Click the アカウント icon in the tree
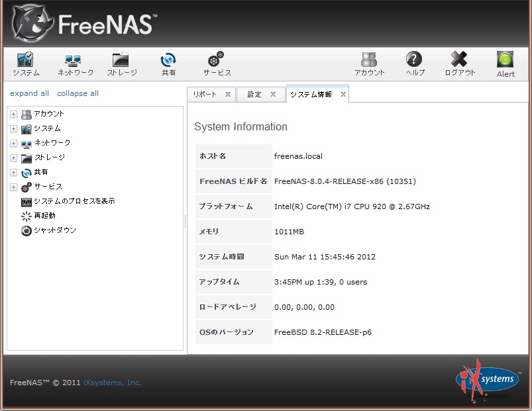This screenshot has height=411, width=532. [26, 114]
